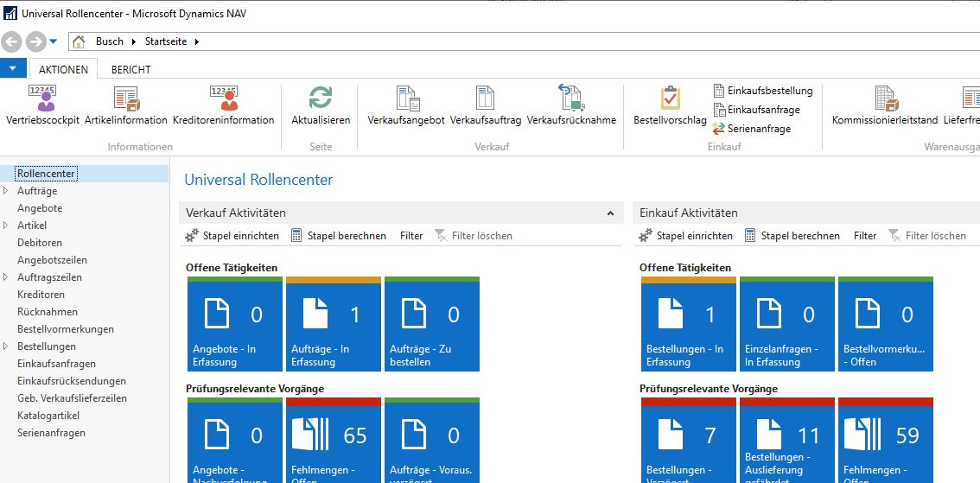Click Stapel berechnen under Einkauf Aktivitäten
The width and height of the screenshot is (980, 483).
[x=792, y=236]
